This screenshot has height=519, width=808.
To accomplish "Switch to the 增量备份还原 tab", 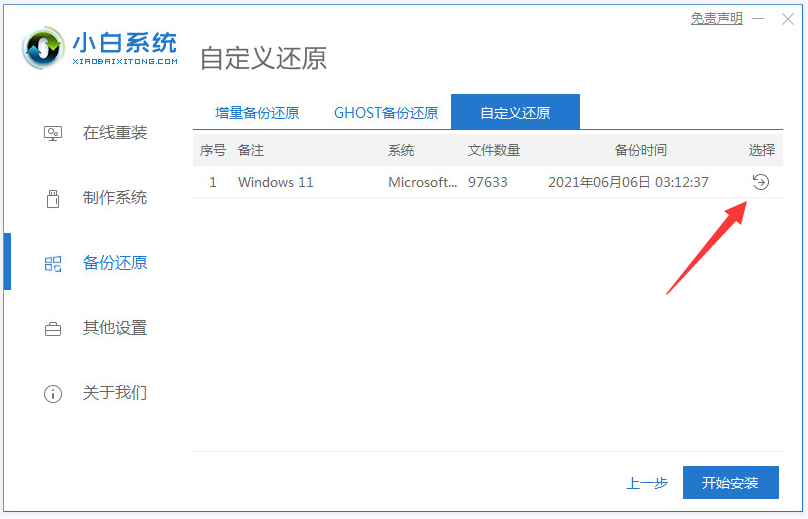I will click(x=257, y=113).
